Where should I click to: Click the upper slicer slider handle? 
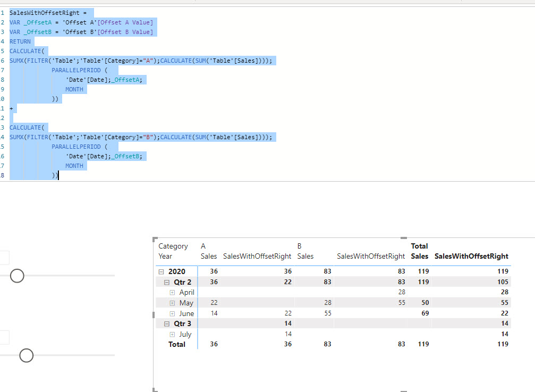pyautogui.click(x=17, y=276)
